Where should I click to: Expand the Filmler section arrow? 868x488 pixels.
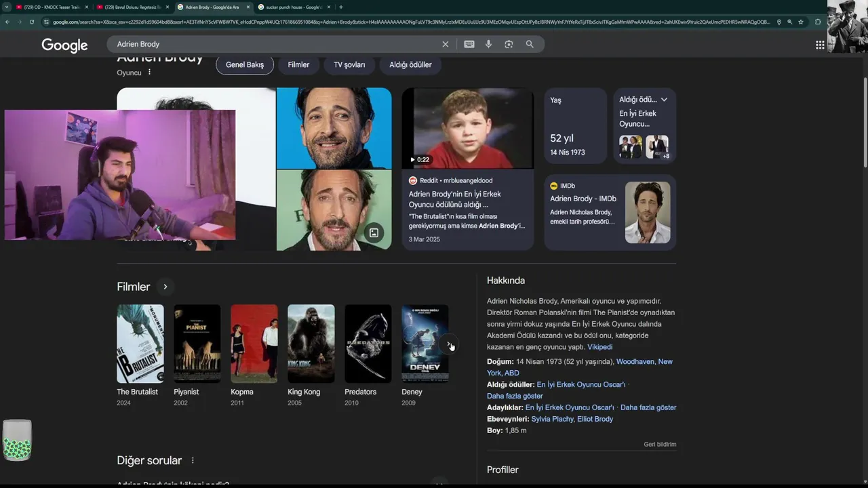click(x=165, y=287)
